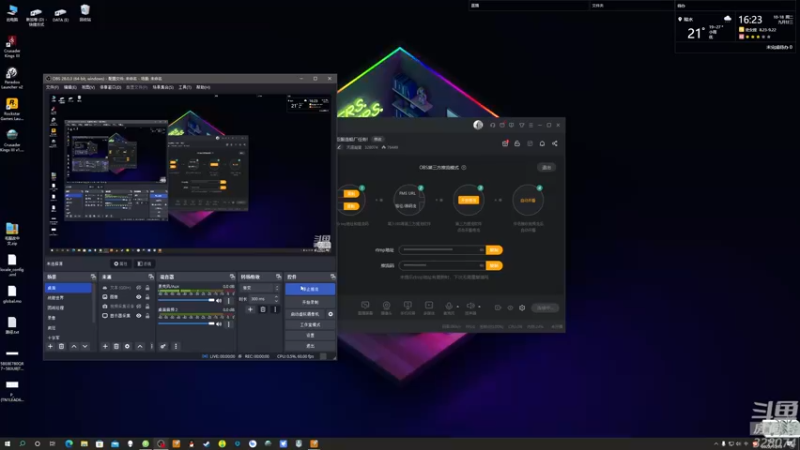Open Windows Start button on taskbar
Viewport: 800px width, 450px height.
pyautogui.click(x=7, y=444)
